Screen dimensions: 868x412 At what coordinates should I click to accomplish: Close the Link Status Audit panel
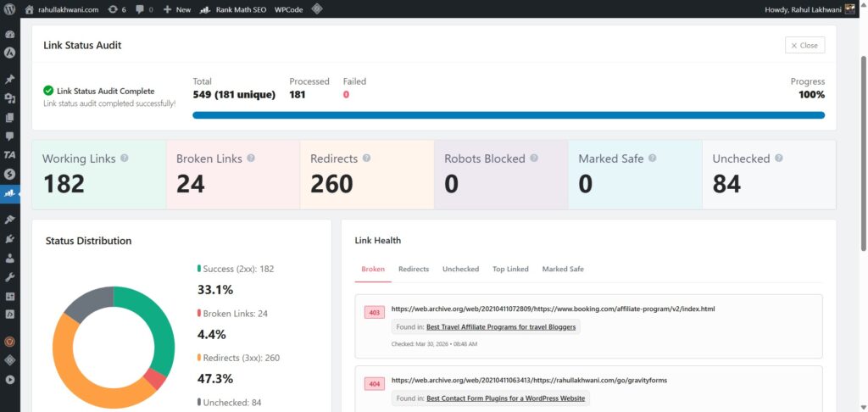(x=804, y=45)
